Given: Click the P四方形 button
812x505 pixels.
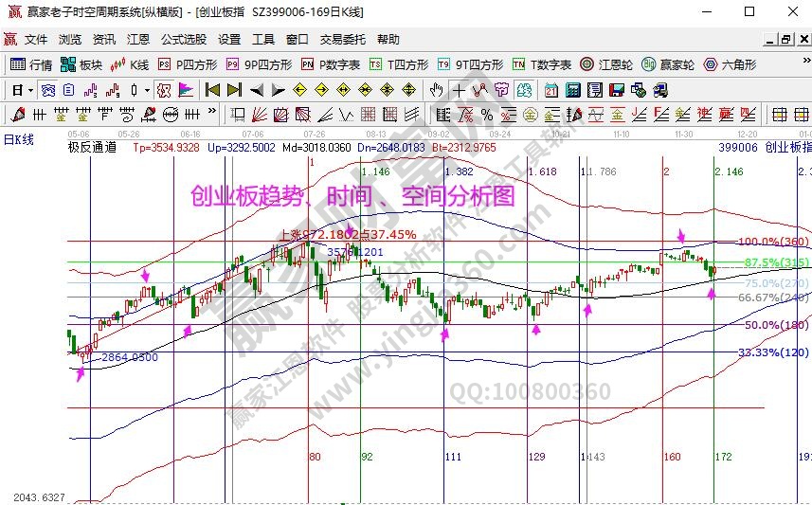Looking at the screenshot, I should 188,64.
